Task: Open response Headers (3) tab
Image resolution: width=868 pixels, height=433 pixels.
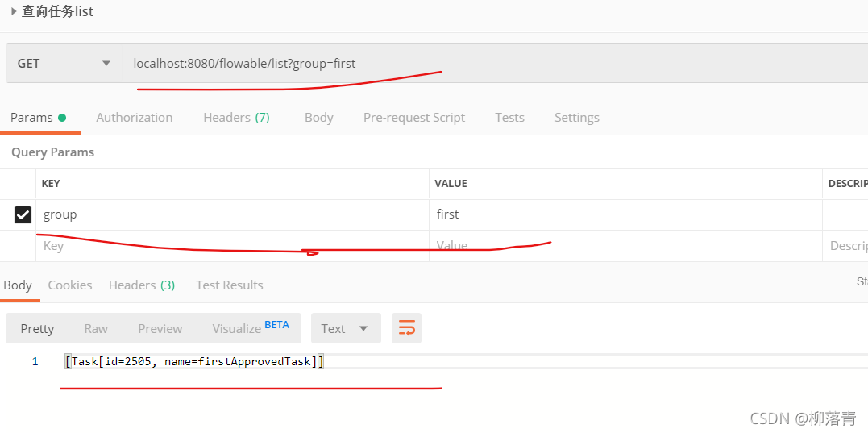Action: point(142,285)
